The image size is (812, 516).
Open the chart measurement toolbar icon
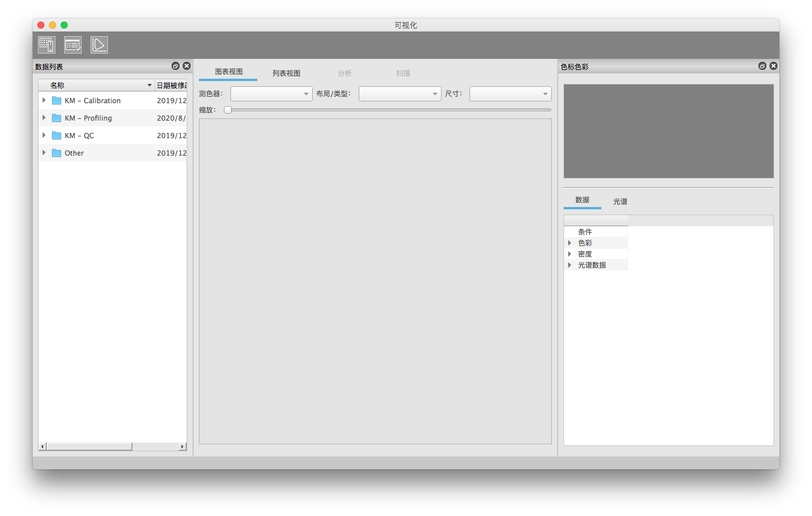click(47, 45)
